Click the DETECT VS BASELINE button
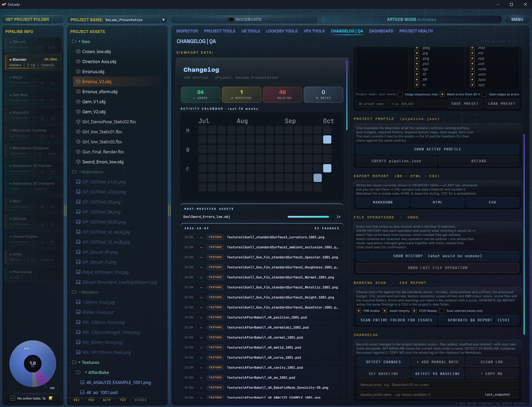 pos(437,374)
